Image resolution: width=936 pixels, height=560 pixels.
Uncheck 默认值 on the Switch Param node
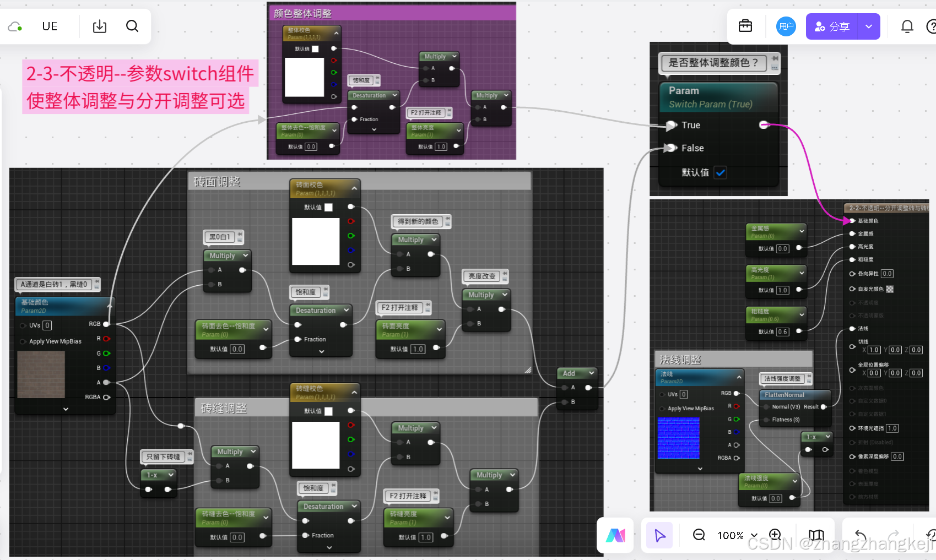point(720,172)
